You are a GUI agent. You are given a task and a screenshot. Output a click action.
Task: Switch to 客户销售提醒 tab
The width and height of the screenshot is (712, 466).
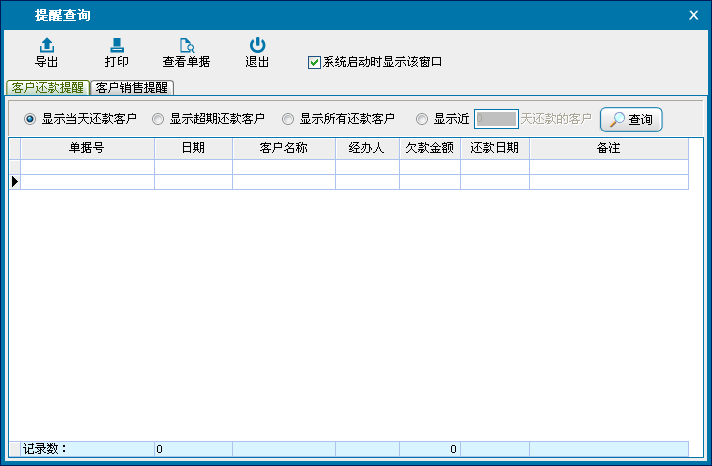tap(132, 88)
